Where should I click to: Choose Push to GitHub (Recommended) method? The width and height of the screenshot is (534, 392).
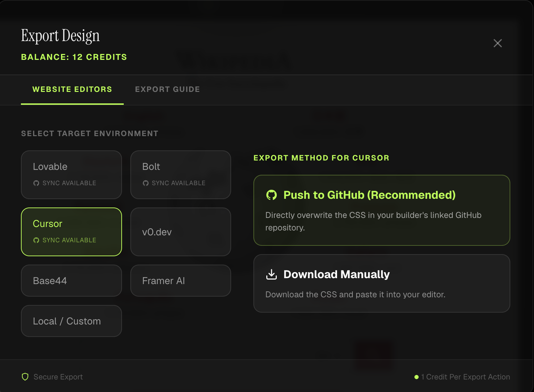click(382, 210)
